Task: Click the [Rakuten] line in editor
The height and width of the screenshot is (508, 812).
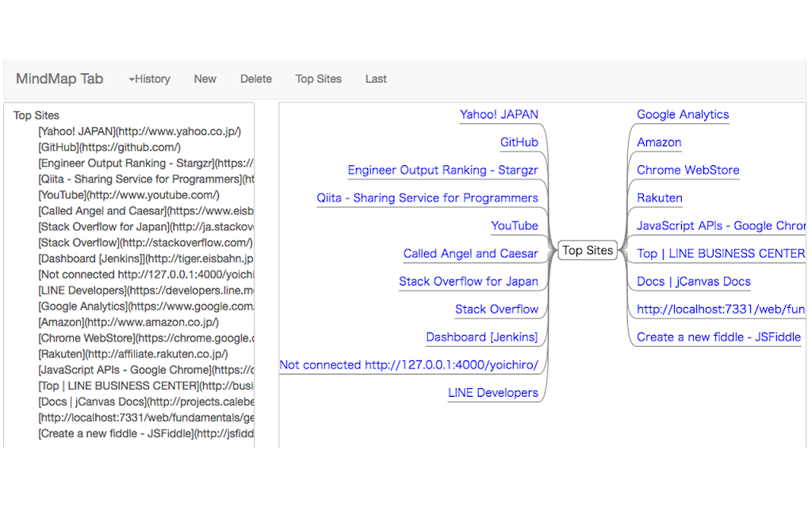Action: pos(133,355)
